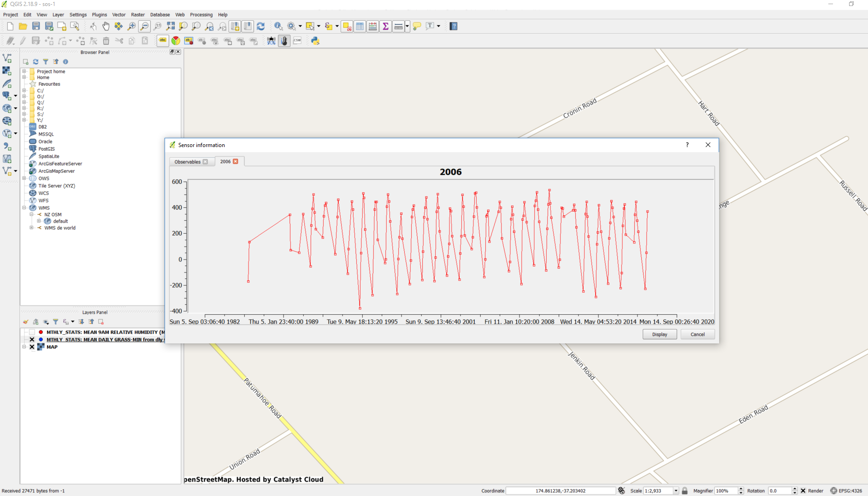Open the field calculator
This screenshot has width=868, height=496.
(x=373, y=26)
